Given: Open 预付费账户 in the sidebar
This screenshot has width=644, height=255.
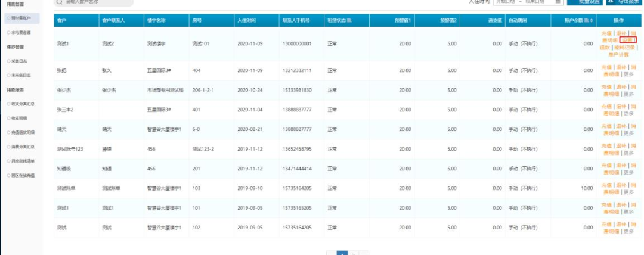Looking at the screenshot, I should tap(21, 18).
